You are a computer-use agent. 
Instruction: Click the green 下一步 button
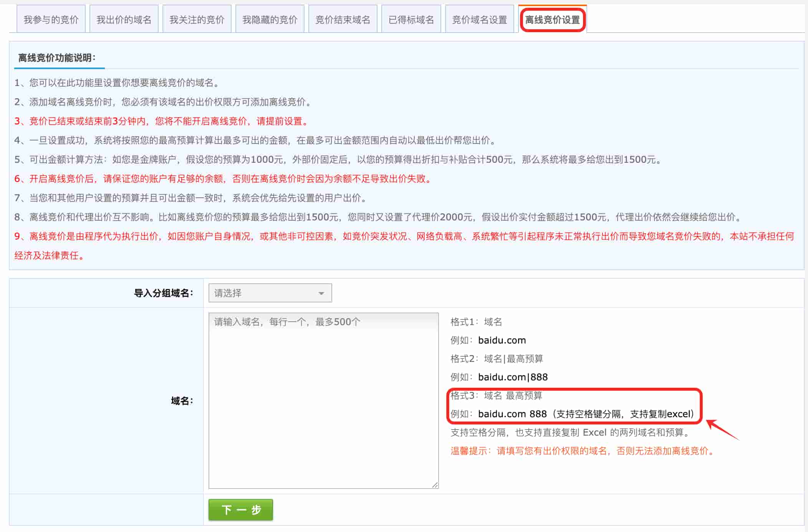tap(240, 510)
